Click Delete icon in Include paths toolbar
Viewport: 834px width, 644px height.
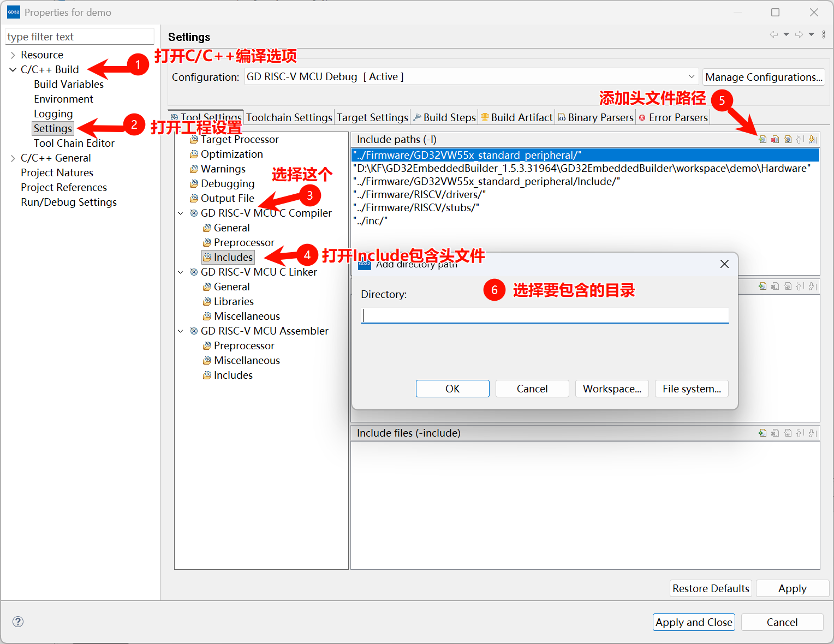click(775, 140)
